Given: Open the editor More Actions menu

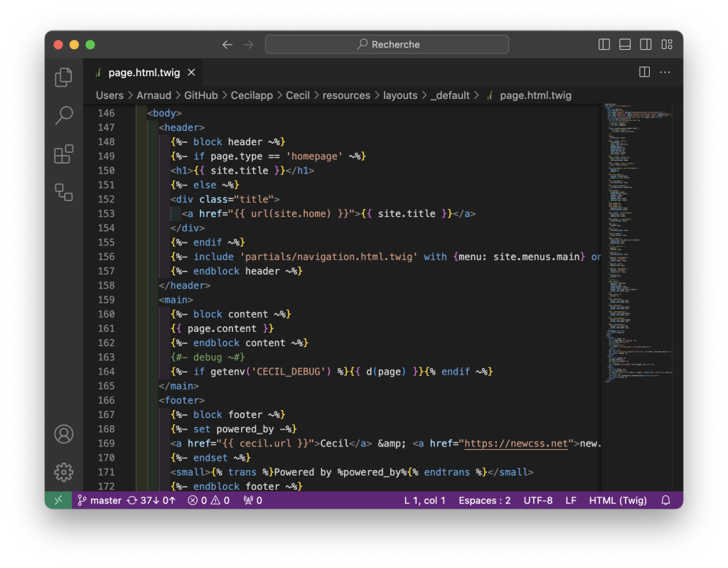Looking at the screenshot, I should 665,73.
